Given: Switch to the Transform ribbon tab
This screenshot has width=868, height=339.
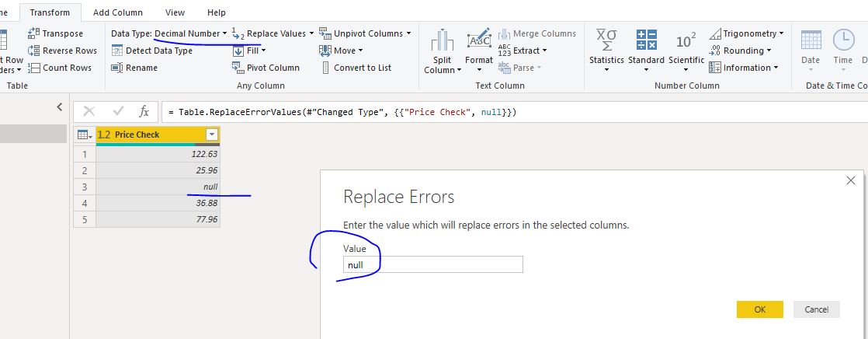Looking at the screenshot, I should 50,12.
